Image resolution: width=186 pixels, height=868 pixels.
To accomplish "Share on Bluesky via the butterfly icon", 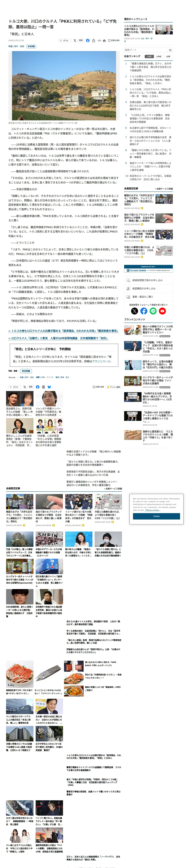I will (49, 387).
